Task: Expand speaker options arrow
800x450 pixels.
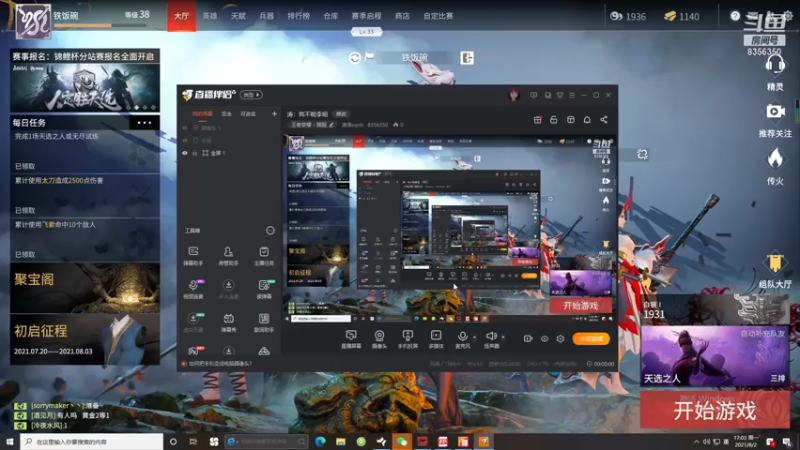Action: tap(503, 337)
